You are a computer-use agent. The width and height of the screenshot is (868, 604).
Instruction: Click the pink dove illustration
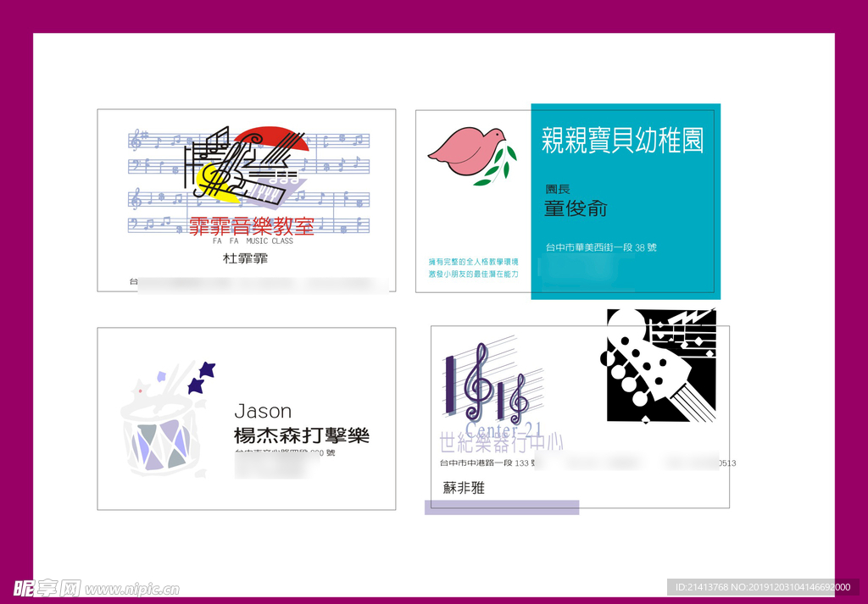[x=462, y=152]
